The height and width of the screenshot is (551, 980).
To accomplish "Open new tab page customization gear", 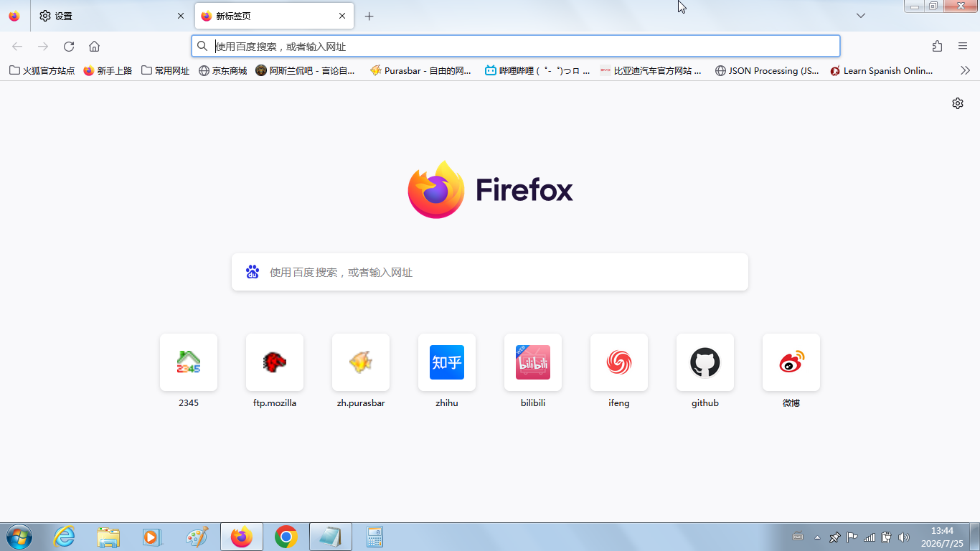I will (958, 103).
